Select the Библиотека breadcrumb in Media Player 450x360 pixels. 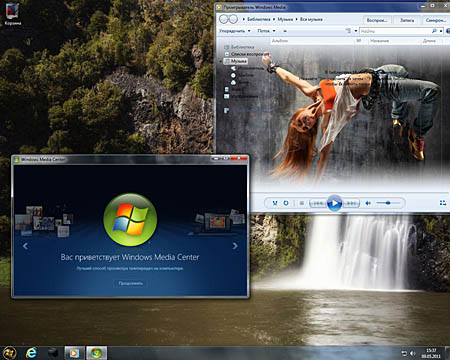pos(259,19)
